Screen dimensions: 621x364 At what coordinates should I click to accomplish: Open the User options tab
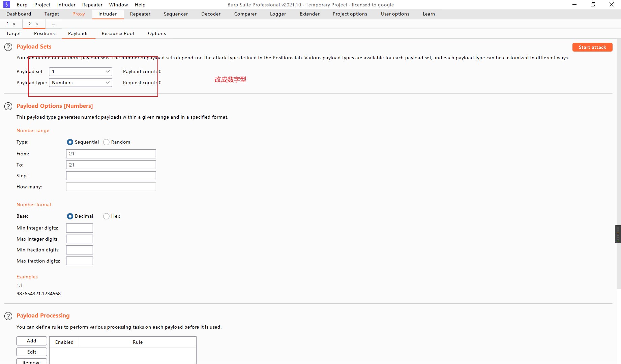pos(395,14)
